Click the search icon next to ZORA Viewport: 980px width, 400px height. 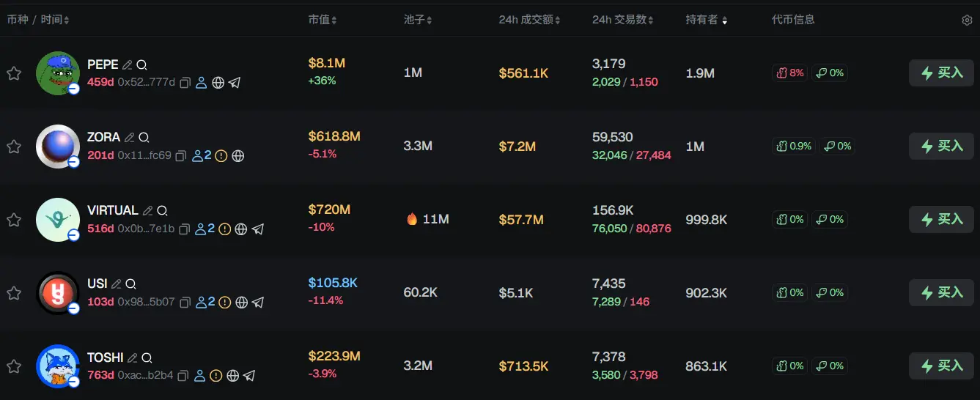coord(144,138)
